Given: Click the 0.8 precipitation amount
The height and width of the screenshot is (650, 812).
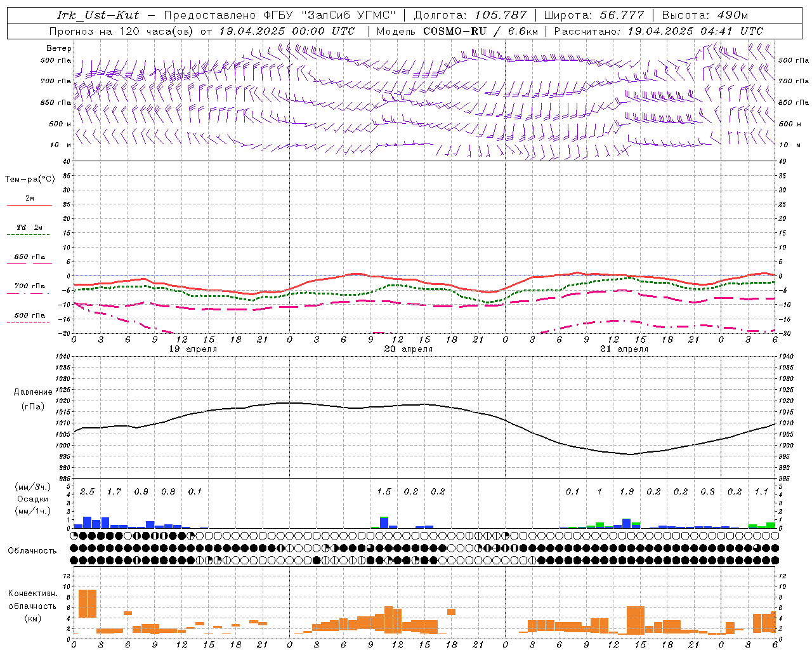Looking at the screenshot, I should click(x=168, y=492).
